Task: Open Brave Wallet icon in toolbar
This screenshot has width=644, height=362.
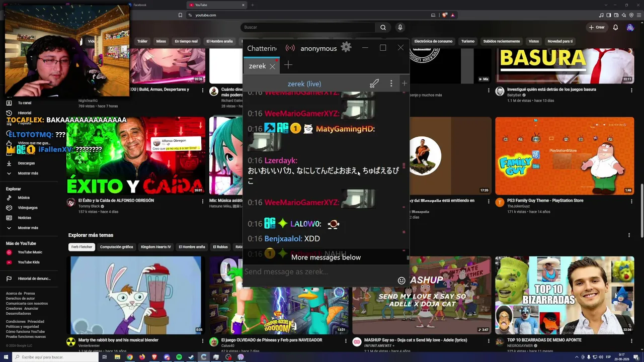Action: pos(616,15)
